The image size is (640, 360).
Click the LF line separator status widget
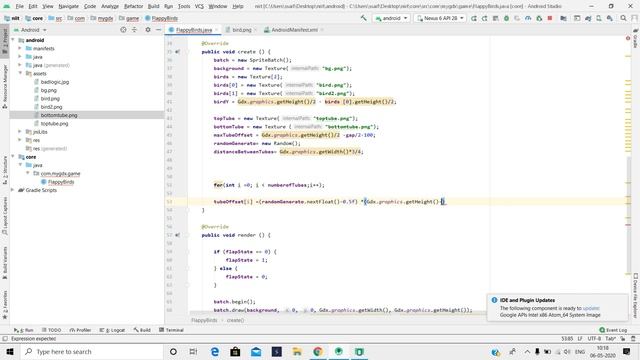[580, 339]
